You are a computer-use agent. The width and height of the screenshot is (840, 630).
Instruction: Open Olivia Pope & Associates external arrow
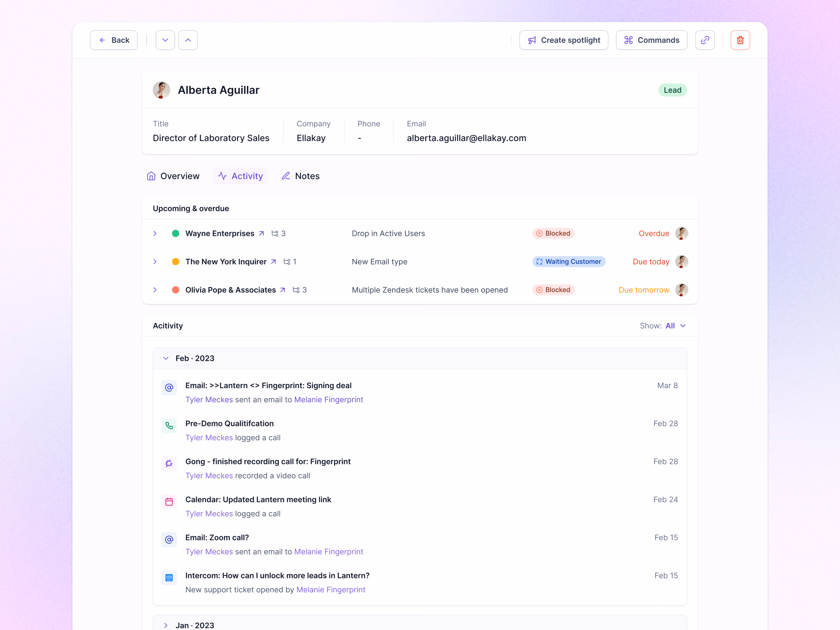(282, 290)
